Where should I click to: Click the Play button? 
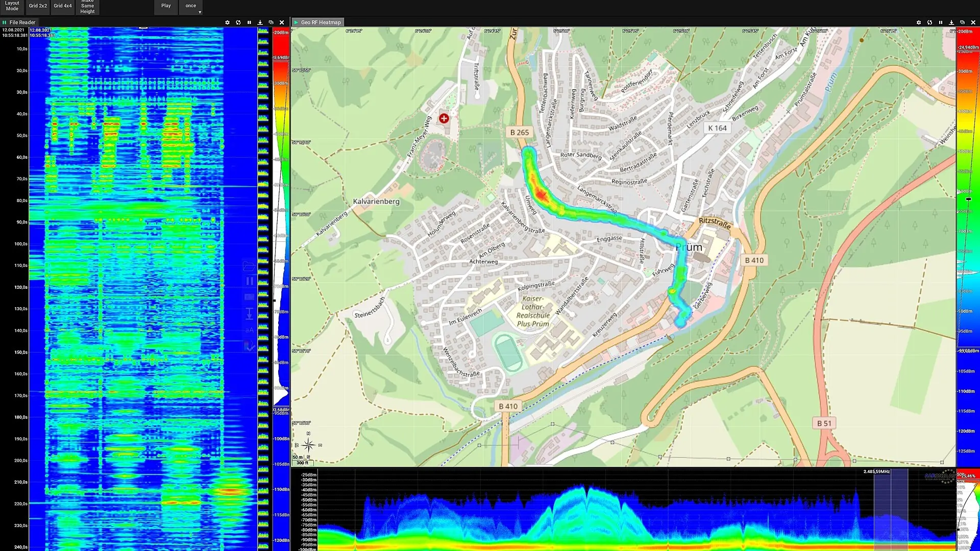[166, 6]
